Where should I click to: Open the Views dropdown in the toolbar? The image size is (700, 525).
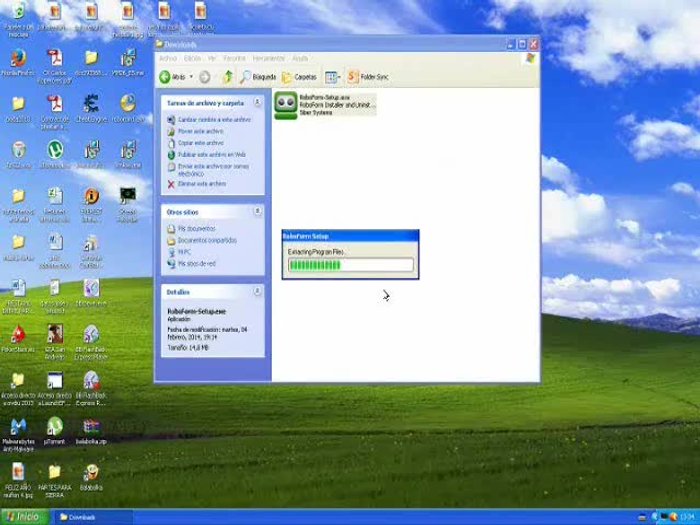pos(333,77)
